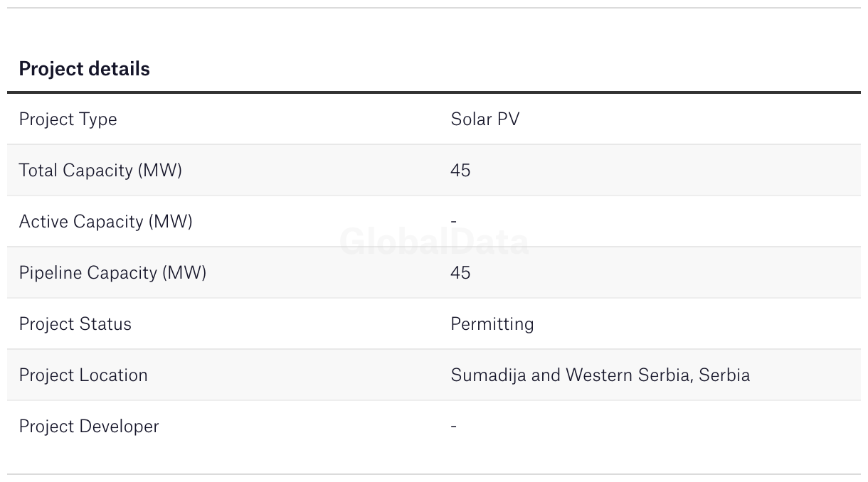Image resolution: width=868 pixels, height=482 pixels.
Task: Select the Project Developer label
Action: pyautogui.click(x=89, y=427)
